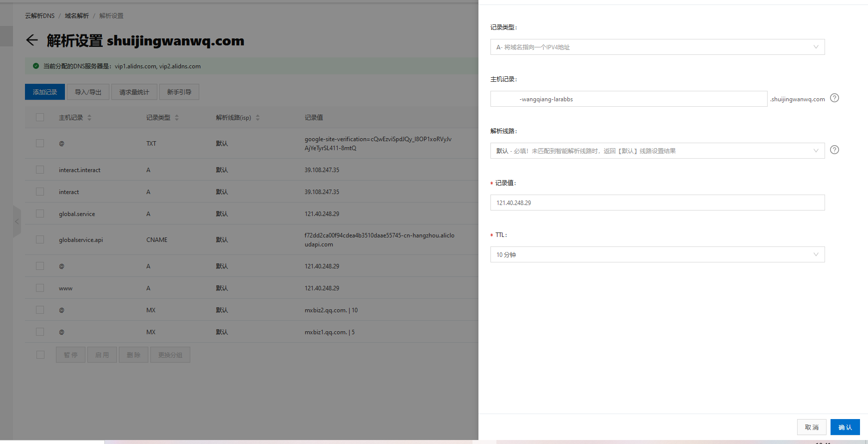Tick the checkbox for global.service record
Viewport: 868px width, 444px height.
click(x=40, y=214)
